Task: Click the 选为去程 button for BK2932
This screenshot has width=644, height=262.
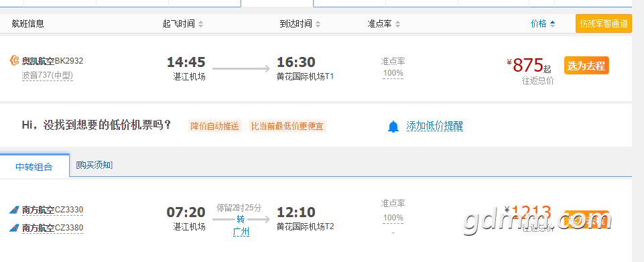Action: [x=586, y=65]
